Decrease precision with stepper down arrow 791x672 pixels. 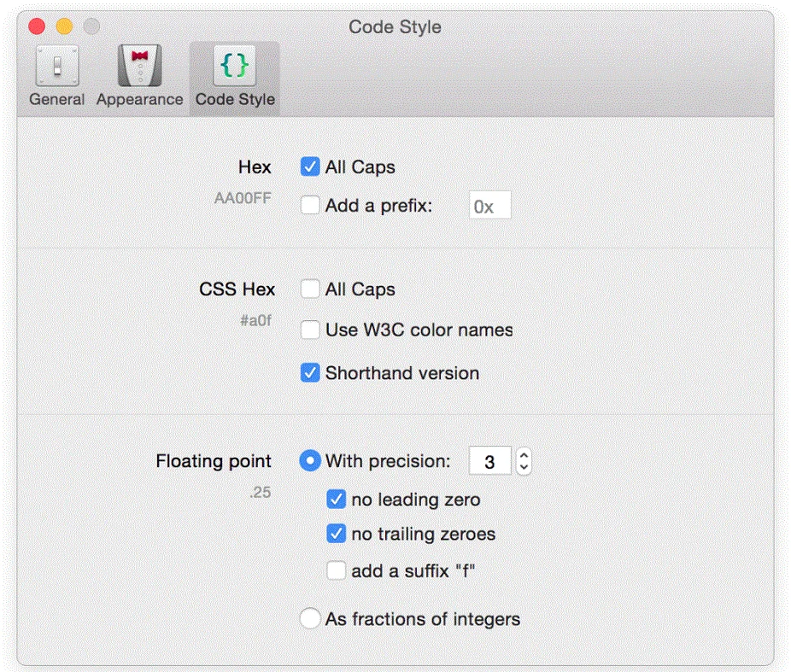(x=524, y=467)
